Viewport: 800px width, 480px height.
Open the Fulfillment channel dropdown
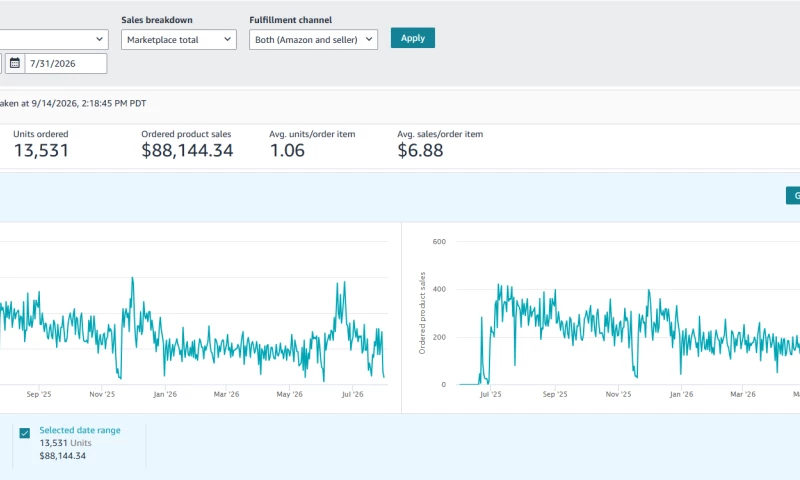313,40
